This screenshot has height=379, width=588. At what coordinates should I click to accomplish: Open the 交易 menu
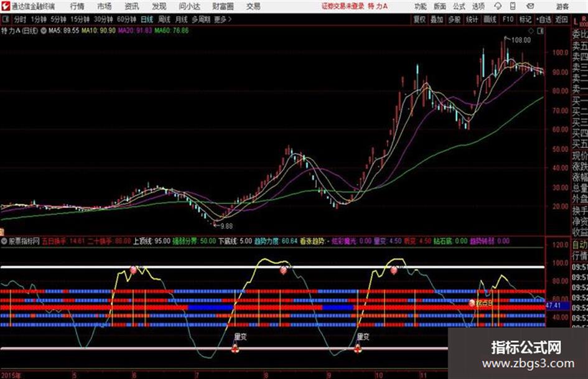click(253, 6)
